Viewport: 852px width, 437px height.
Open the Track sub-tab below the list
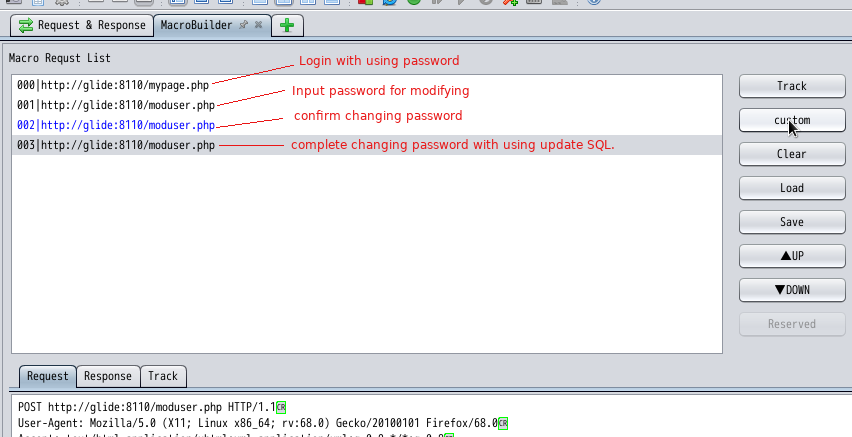(x=163, y=376)
